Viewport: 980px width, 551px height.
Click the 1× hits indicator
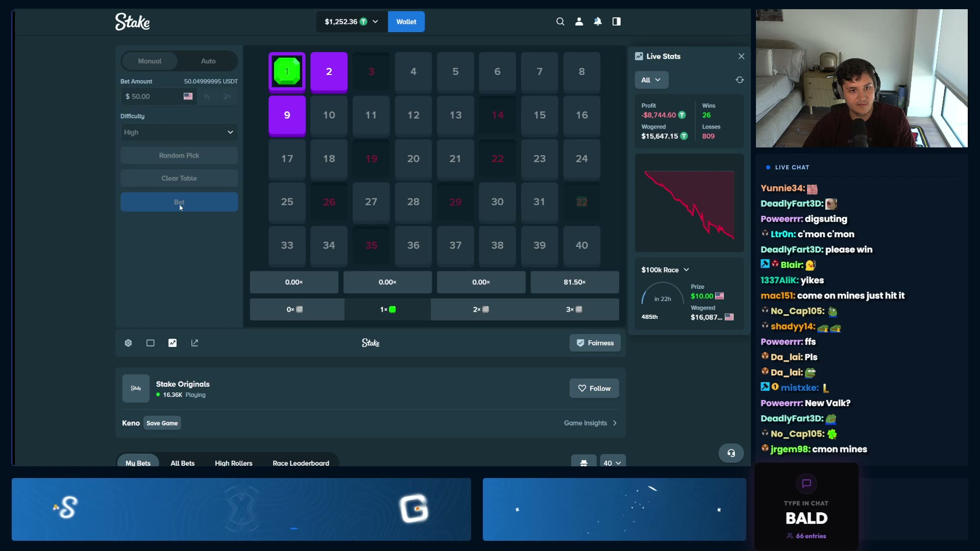388,310
